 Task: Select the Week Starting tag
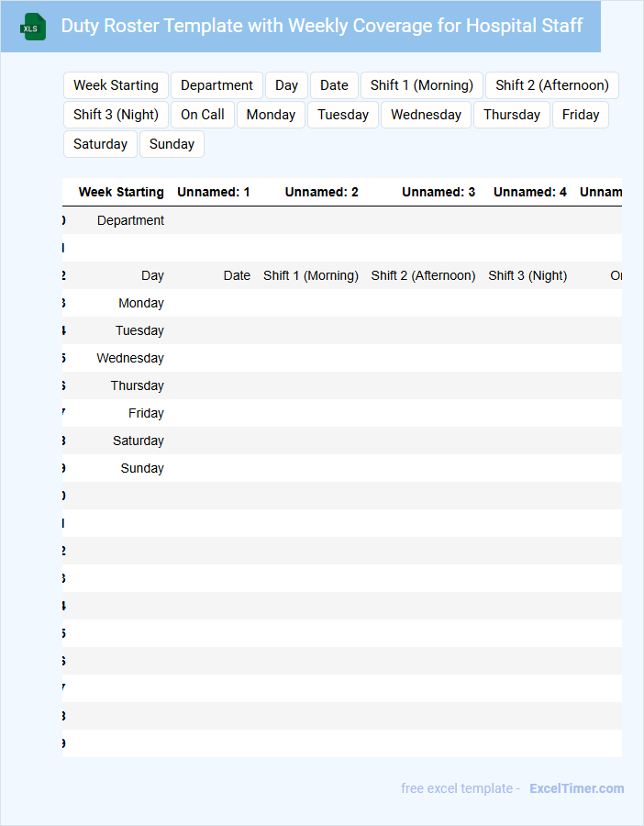(116, 85)
